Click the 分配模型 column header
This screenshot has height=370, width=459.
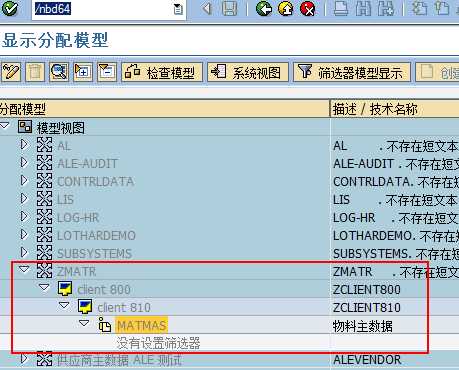click(165, 109)
